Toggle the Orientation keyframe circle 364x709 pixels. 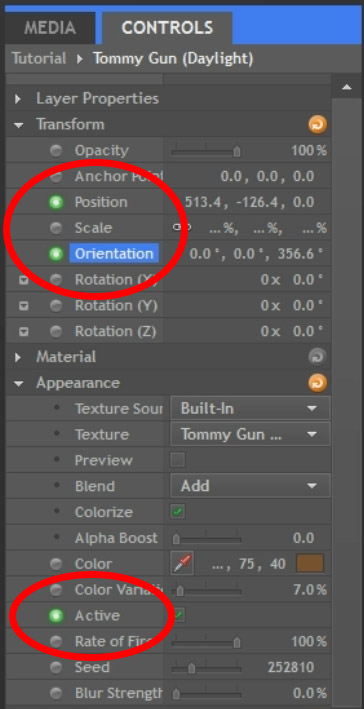coord(56,254)
